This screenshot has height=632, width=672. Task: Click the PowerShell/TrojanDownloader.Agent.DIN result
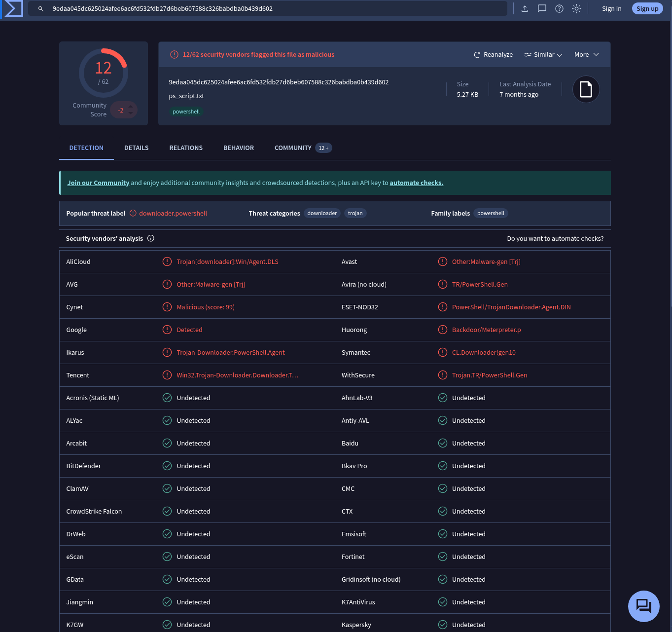tap(511, 307)
